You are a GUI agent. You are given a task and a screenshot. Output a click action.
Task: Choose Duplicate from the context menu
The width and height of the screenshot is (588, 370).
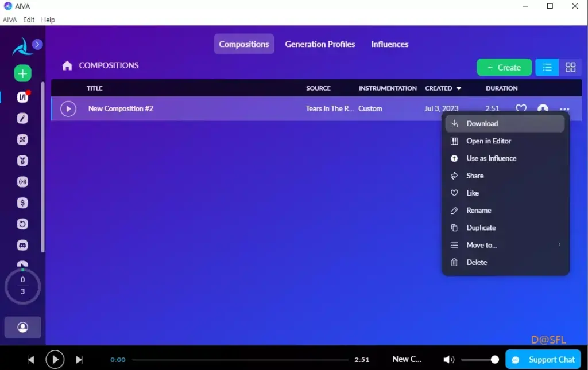(505, 228)
